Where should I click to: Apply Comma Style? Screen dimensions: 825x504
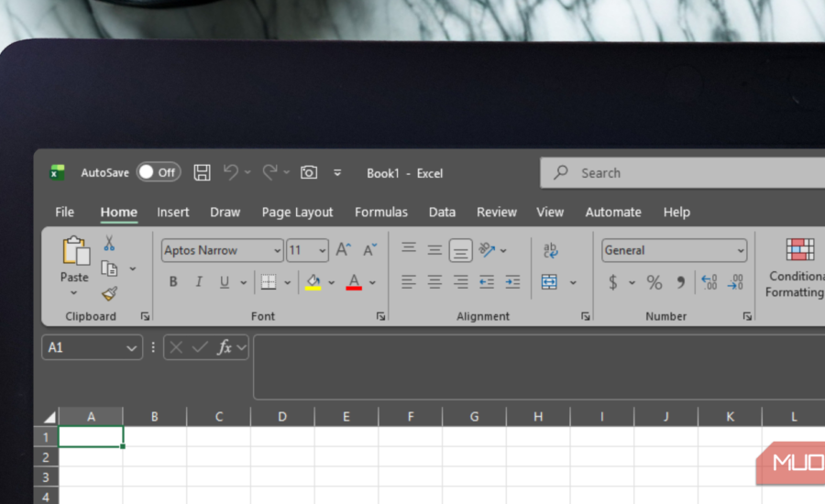pyautogui.click(x=681, y=282)
